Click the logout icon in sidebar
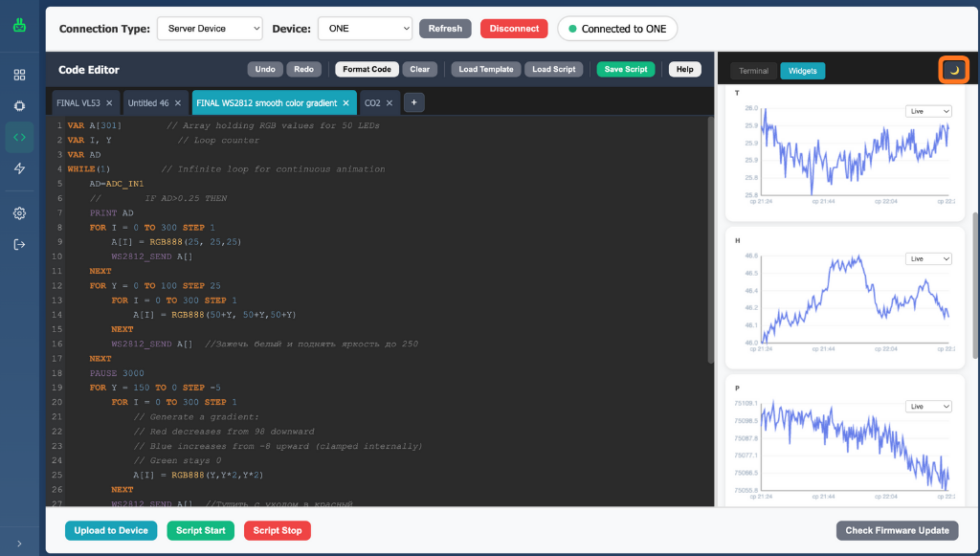Screen dimensions: 980x556 tap(19, 244)
